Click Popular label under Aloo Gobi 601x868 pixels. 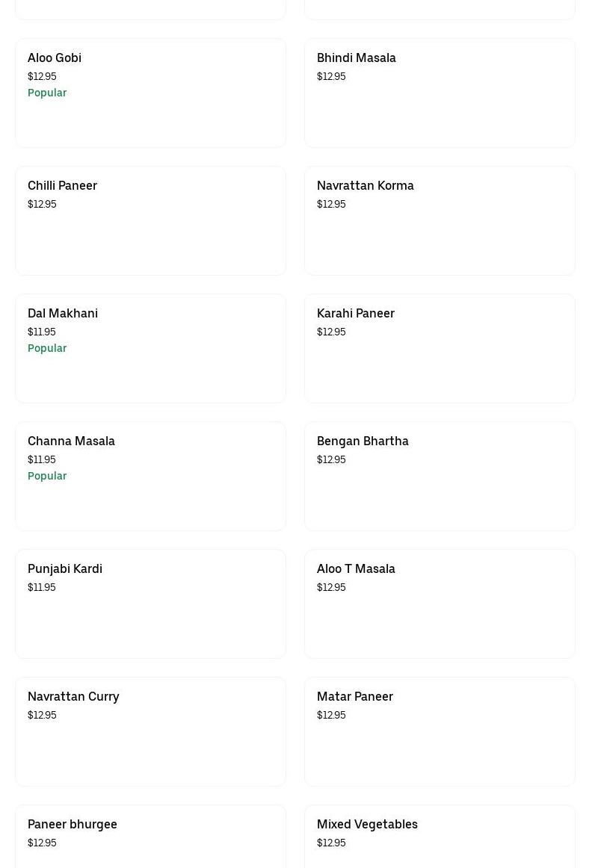[x=47, y=93]
